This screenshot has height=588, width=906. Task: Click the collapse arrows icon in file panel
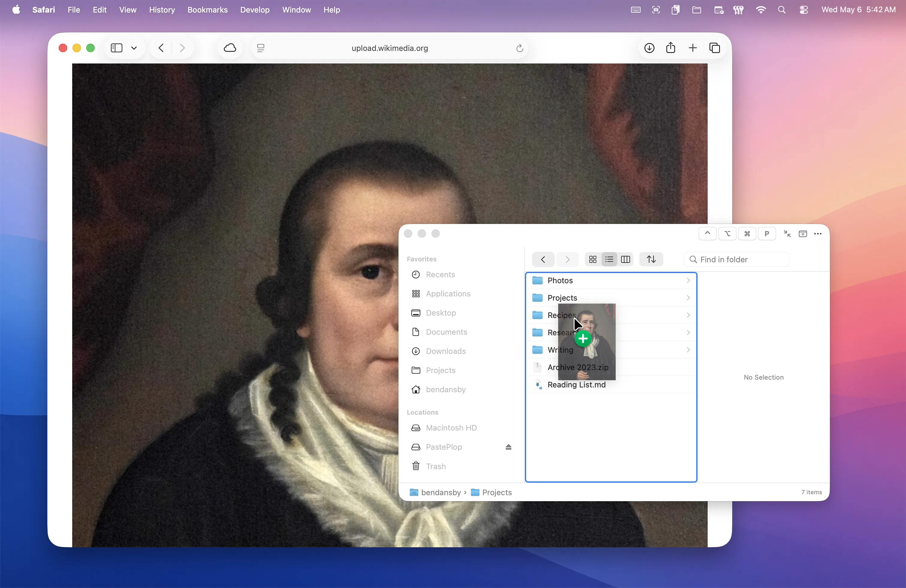point(787,234)
